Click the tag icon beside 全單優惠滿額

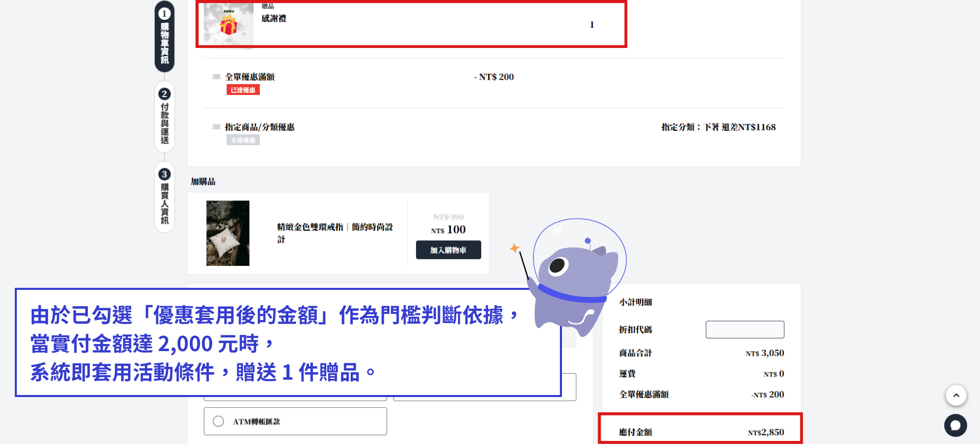click(x=216, y=77)
